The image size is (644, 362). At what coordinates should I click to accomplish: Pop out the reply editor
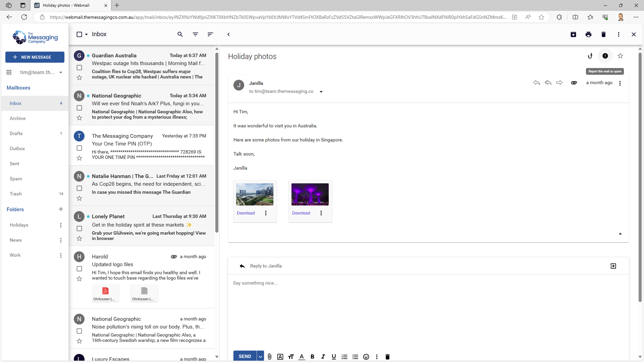[613, 266]
